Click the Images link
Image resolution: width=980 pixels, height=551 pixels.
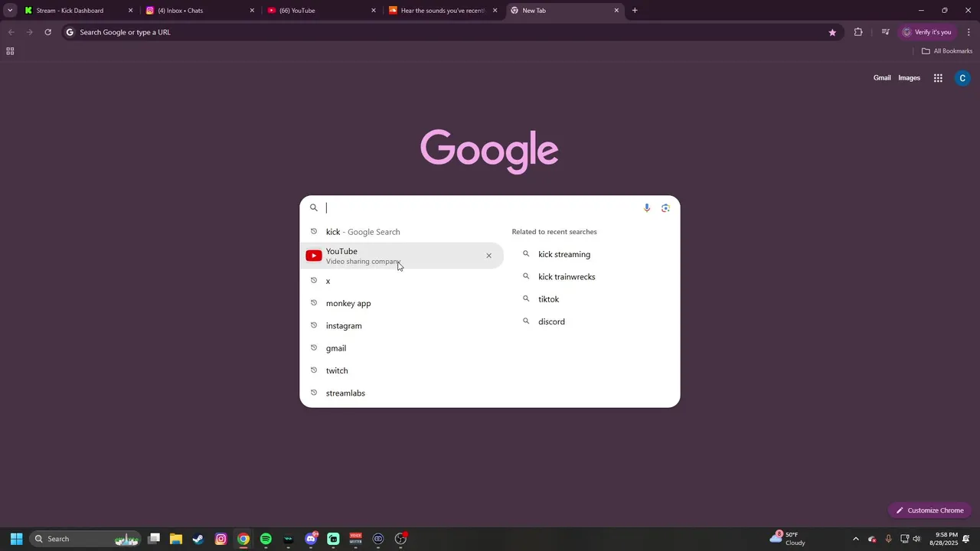click(x=909, y=78)
